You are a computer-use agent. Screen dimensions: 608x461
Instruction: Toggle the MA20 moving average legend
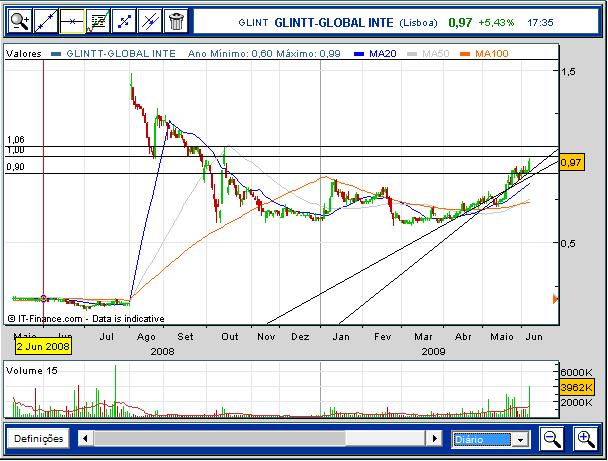pyautogui.click(x=382, y=54)
